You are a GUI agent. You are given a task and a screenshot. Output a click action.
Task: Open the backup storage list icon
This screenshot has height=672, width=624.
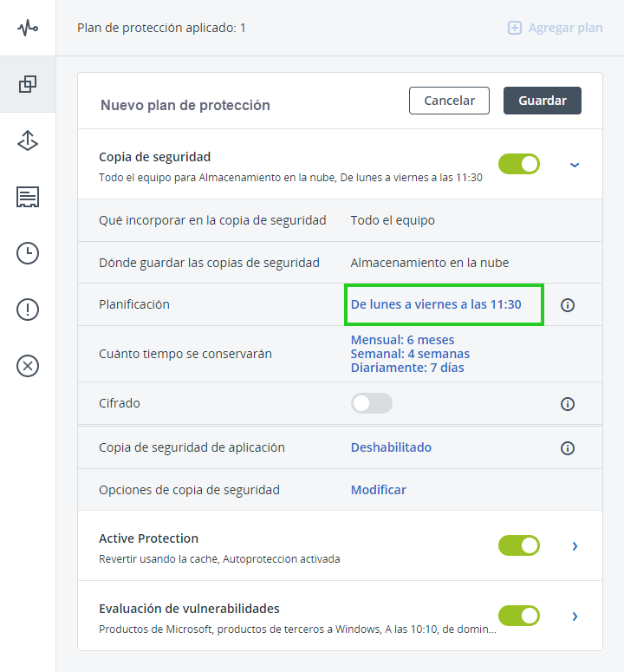click(28, 197)
